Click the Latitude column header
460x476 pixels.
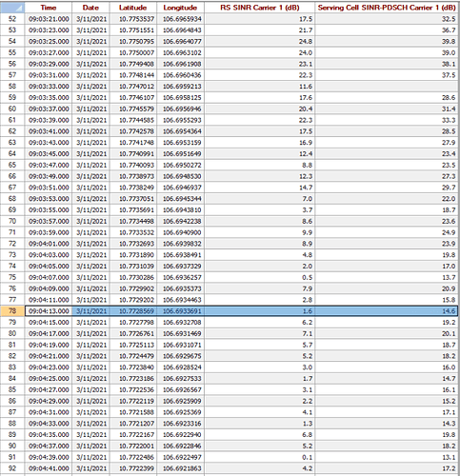(x=133, y=8)
